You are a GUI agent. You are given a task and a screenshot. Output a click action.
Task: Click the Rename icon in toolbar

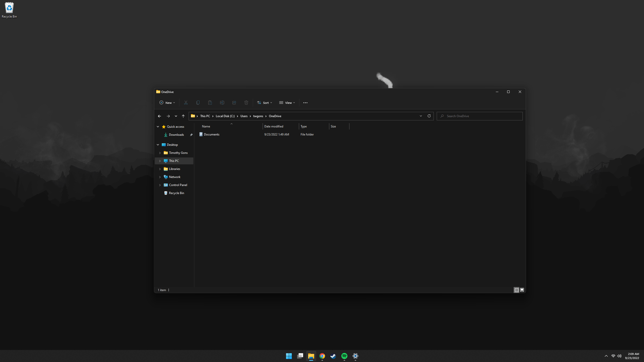(x=222, y=103)
